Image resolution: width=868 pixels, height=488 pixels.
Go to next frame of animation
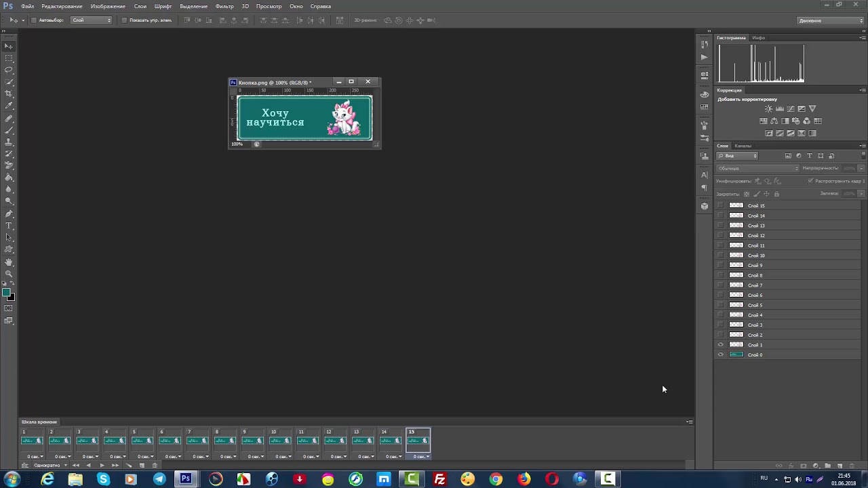coord(115,465)
